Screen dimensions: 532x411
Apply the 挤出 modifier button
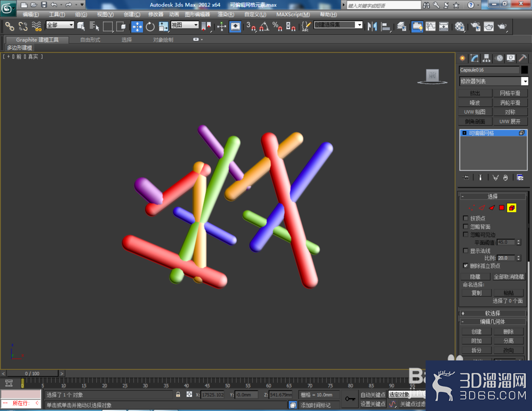point(475,93)
